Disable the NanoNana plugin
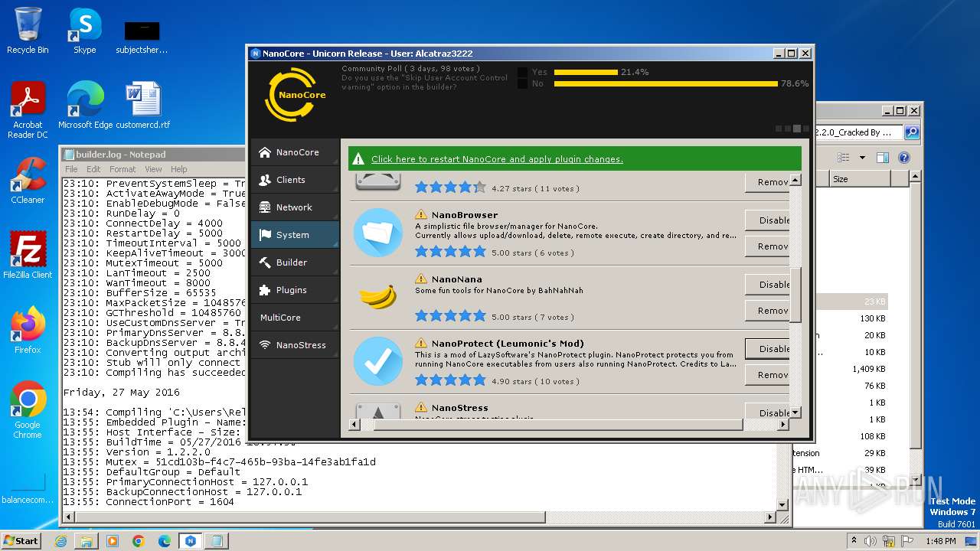The image size is (980, 551). [x=767, y=285]
